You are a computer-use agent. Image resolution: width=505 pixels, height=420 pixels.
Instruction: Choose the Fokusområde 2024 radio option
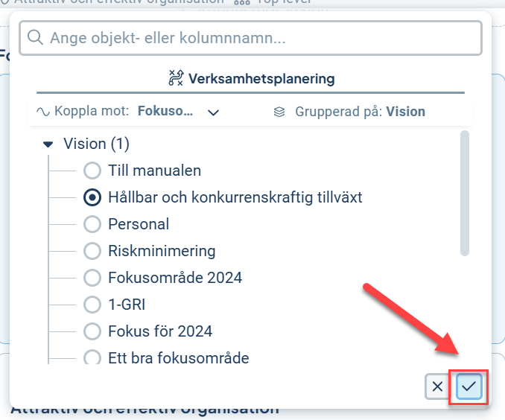[92, 278]
